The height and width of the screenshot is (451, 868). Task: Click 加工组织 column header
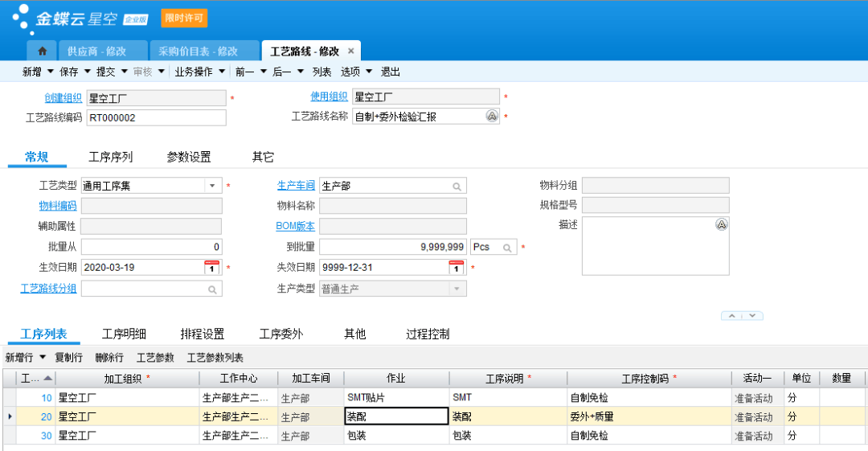(127, 379)
